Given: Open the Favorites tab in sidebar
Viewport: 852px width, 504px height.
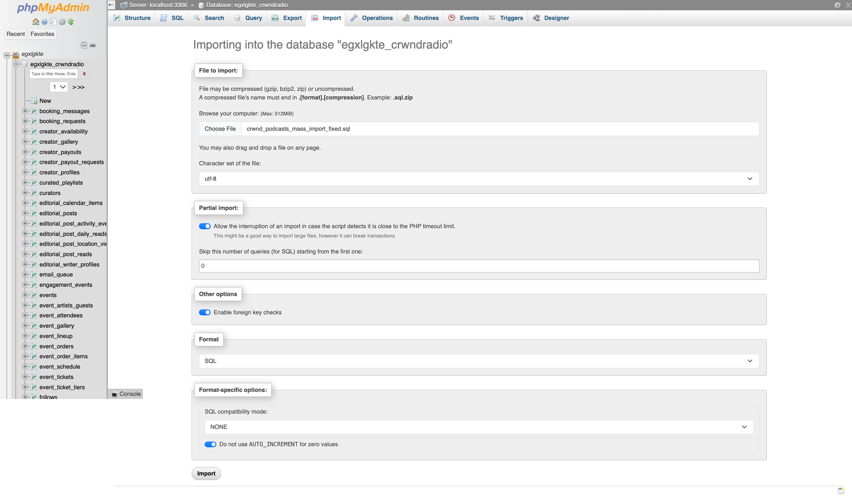Looking at the screenshot, I should 42,34.
